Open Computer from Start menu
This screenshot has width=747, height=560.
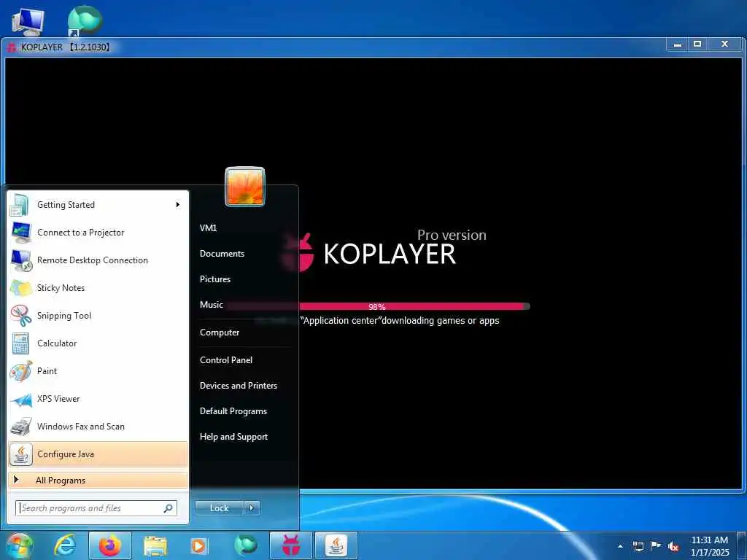click(220, 332)
